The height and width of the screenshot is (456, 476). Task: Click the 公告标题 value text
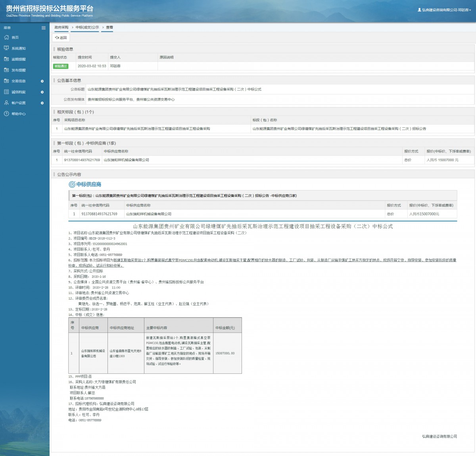click(x=175, y=89)
